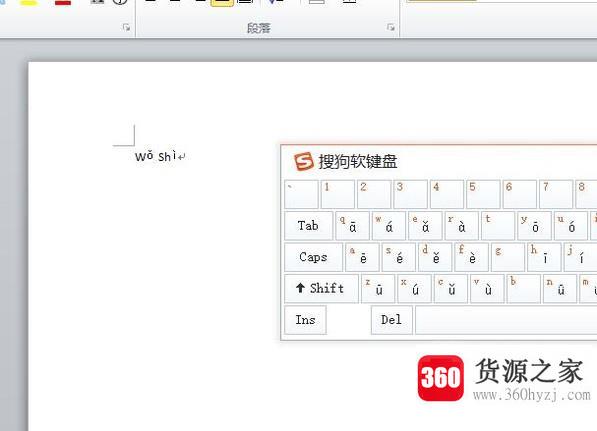Insert í using the j key
The width and height of the screenshot is (597, 431).
(581, 257)
